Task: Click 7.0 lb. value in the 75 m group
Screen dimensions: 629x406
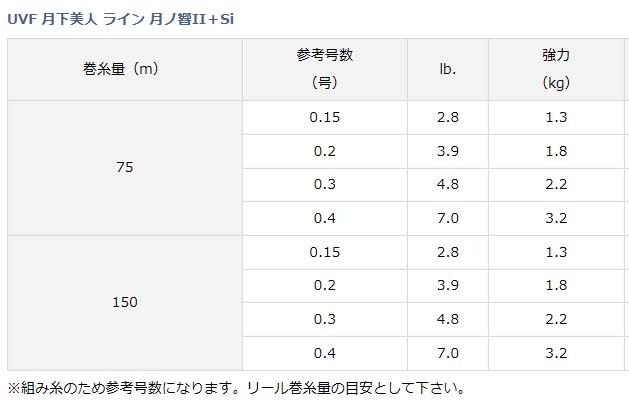Action: (x=447, y=218)
